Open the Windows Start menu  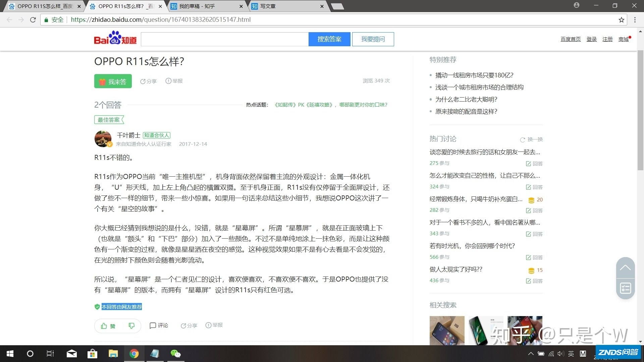tap(10, 354)
